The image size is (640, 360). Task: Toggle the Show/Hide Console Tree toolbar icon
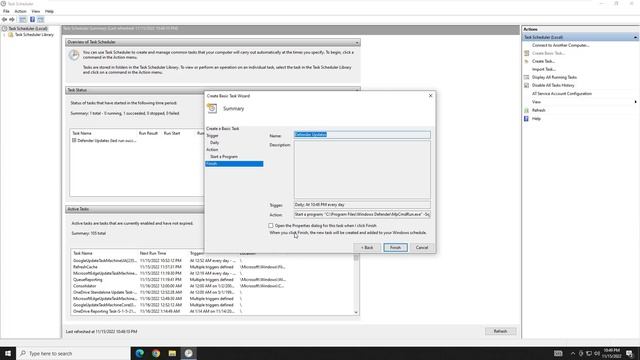point(22,20)
